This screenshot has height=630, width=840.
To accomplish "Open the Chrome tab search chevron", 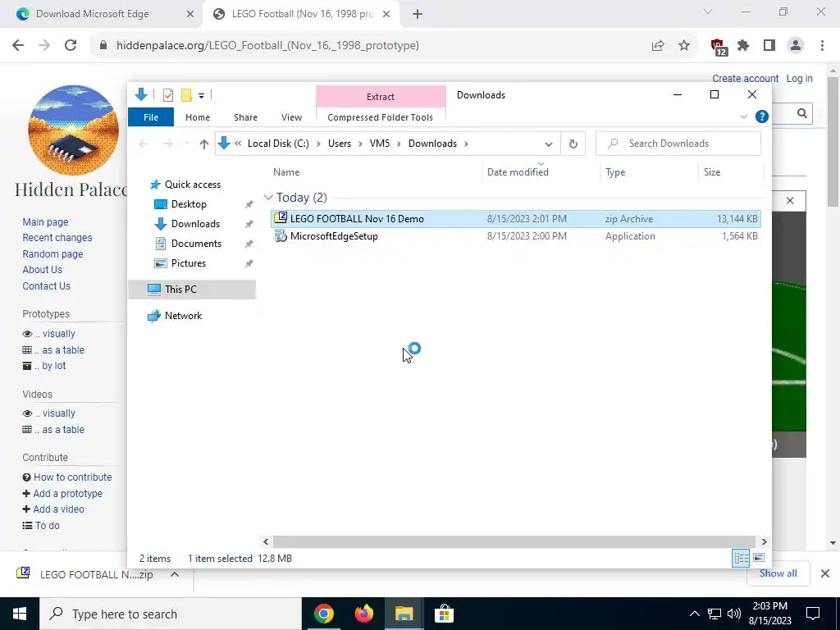I will 707,11.
